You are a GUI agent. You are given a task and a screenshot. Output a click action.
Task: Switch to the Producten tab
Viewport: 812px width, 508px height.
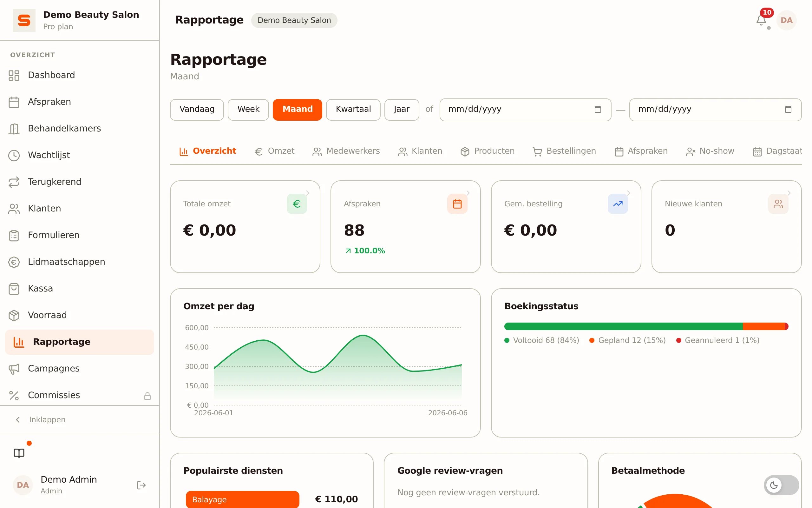(x=487, y=151)
